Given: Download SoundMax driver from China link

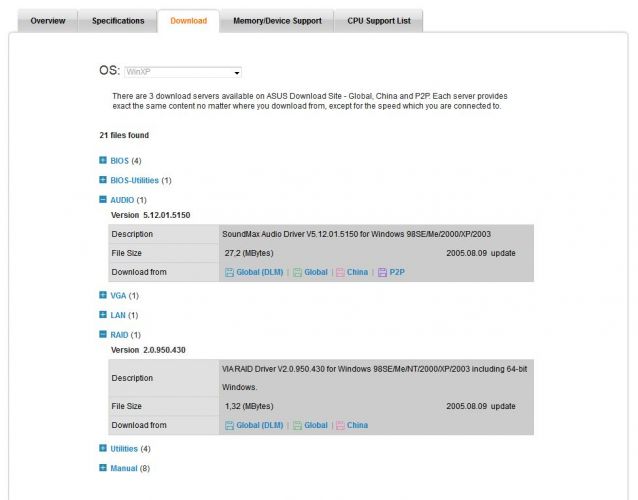Looking at the screenshot, I should tap(357, 272).
